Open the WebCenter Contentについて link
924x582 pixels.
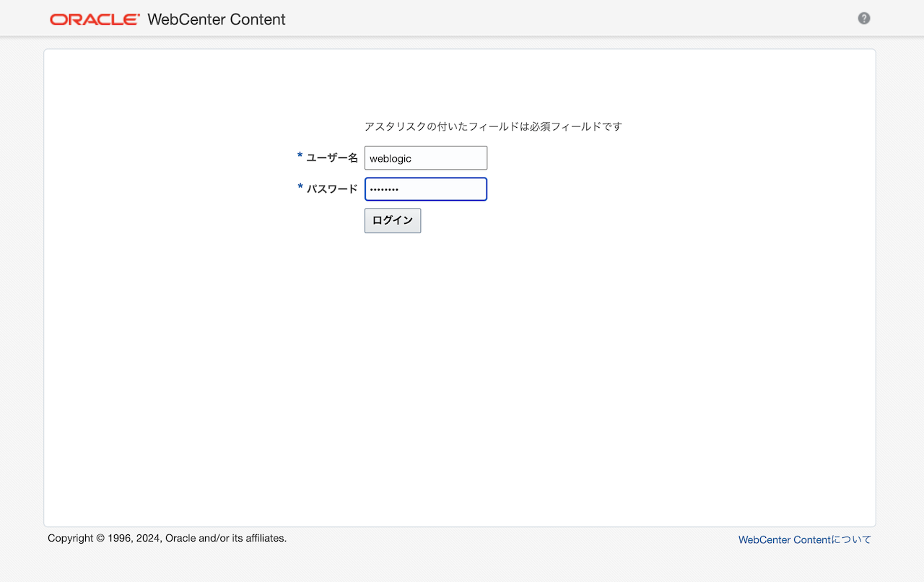tap(804, 539)
